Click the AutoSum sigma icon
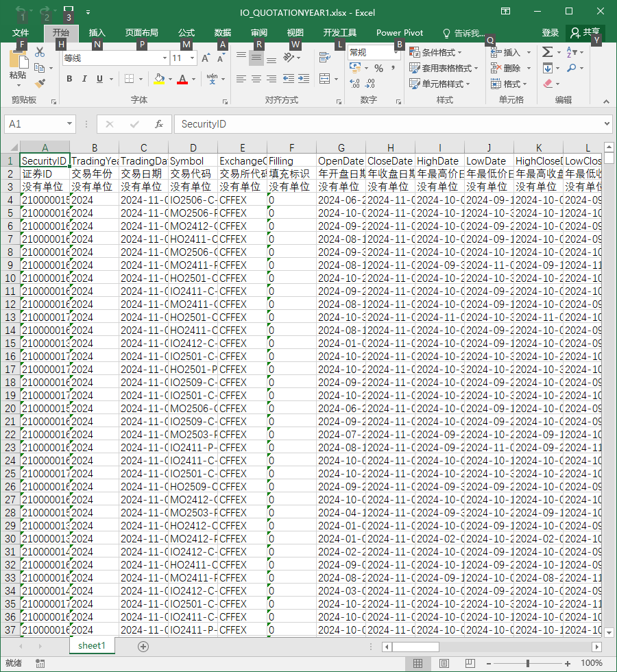This screenshot has width=617, height=672. point(547,52)
